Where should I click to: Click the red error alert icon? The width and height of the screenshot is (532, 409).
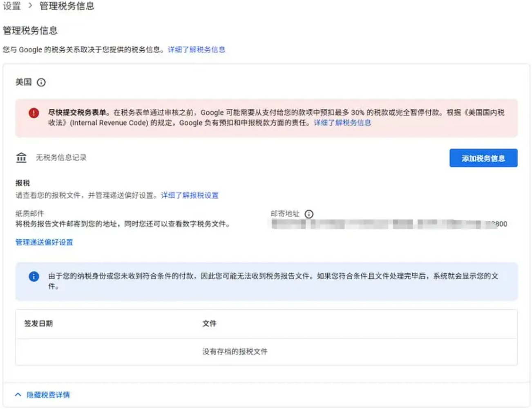(34, 113)
